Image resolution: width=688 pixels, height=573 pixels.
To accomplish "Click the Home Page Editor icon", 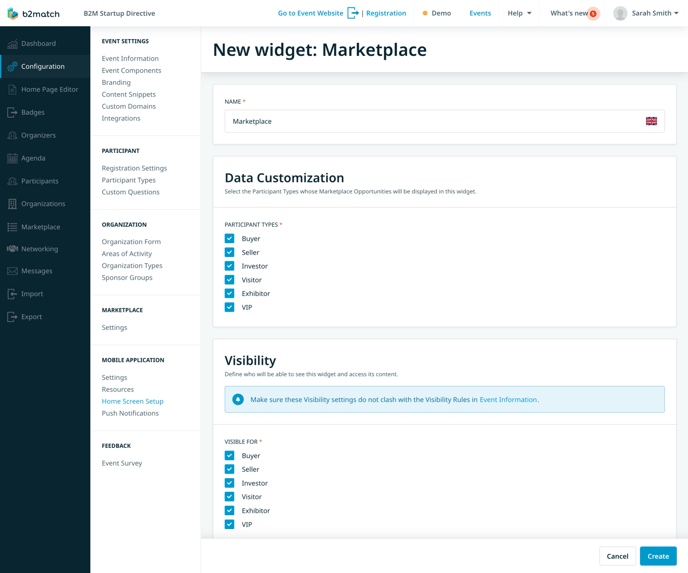I will pyautogui.click(x=12, y=90).
